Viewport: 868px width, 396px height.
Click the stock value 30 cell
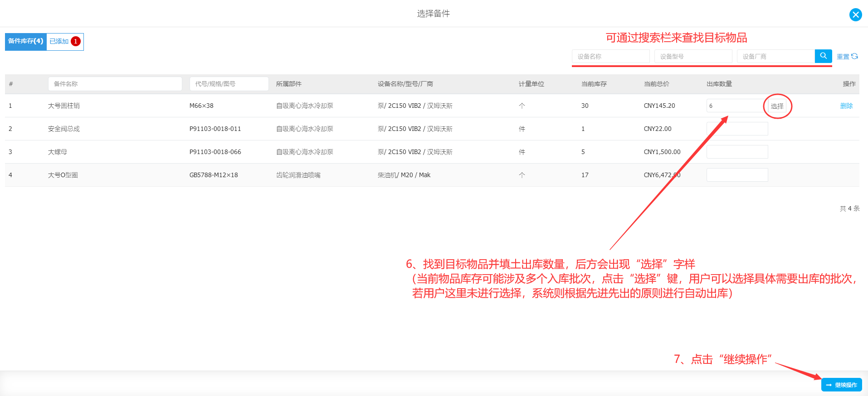585,106
